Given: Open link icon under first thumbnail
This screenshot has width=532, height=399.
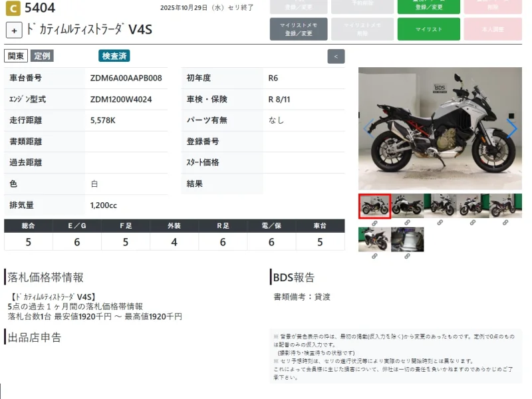Looking at the screenshot, I should pyautogui.click(x=374, y=223).
